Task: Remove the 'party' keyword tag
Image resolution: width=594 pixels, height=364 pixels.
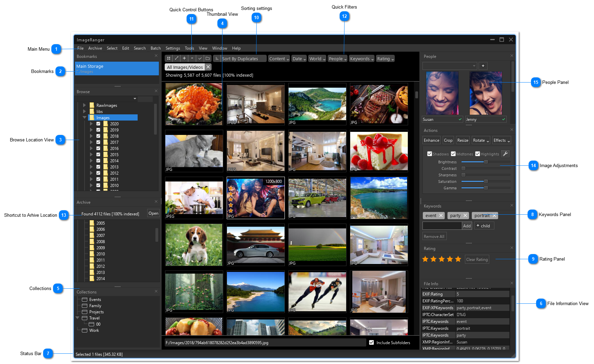Action: [465, 215]
